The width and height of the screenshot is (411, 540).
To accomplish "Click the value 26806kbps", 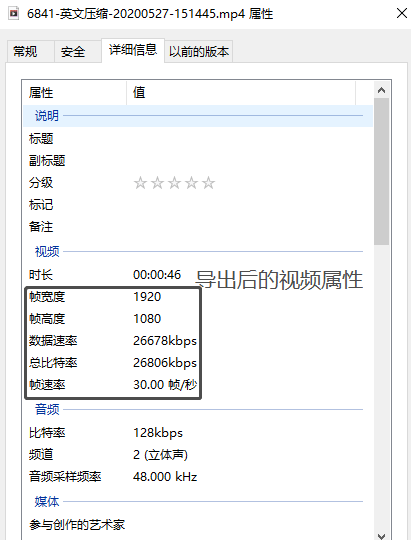I will [x=165, y=363].
